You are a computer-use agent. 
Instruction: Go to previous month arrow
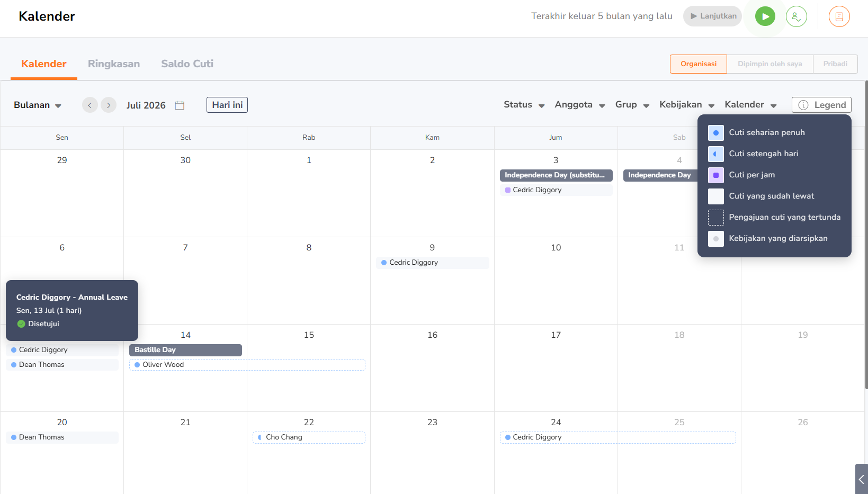pos(90,105)
